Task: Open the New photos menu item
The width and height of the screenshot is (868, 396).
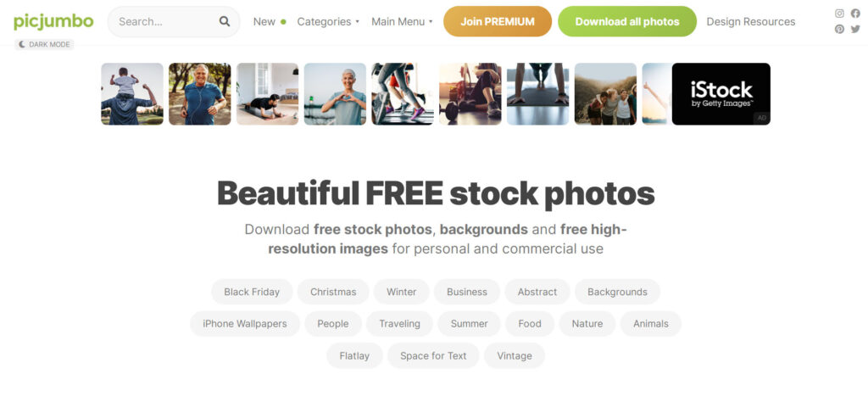Action: pos(269,21)
